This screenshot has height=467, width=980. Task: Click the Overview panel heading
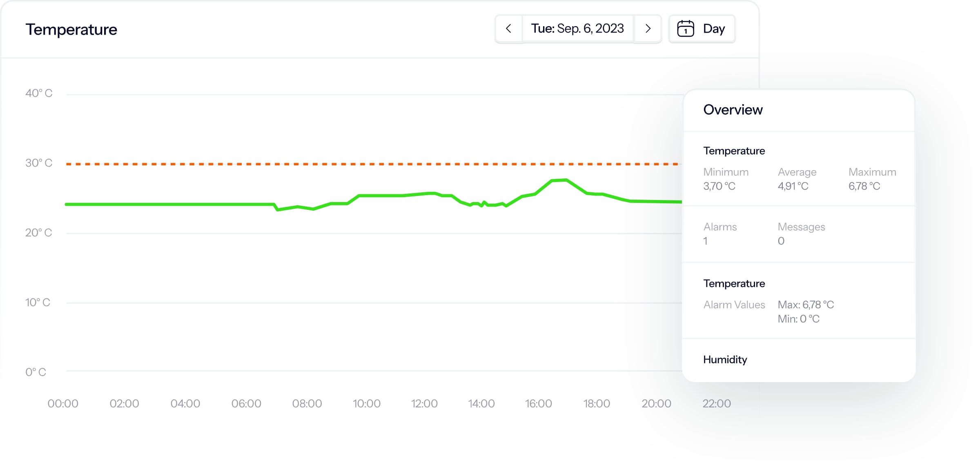pos(733,109)
